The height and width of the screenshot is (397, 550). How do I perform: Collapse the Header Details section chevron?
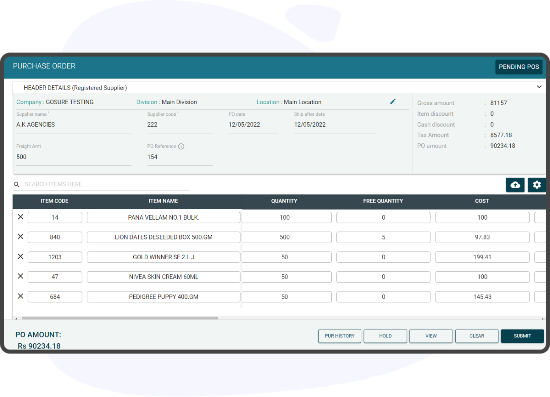[539, 87]
